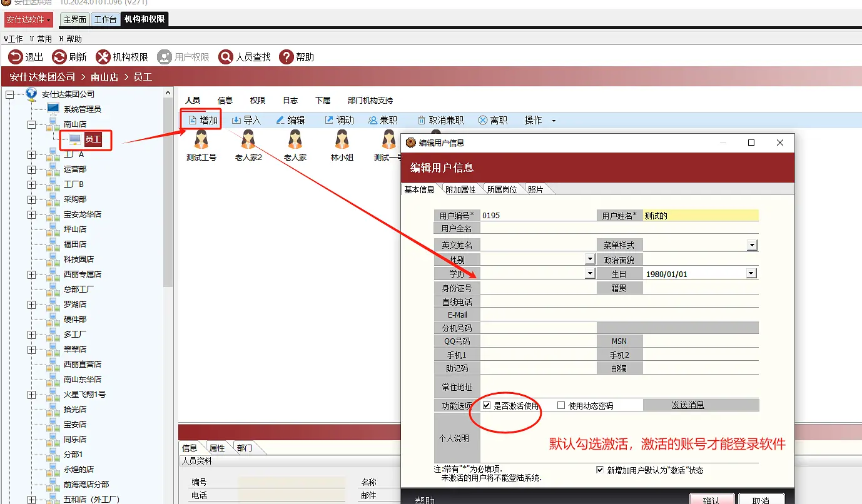862x504 pixels.
Task: Open the 权限 tab
Action: [x=258, y=100]
